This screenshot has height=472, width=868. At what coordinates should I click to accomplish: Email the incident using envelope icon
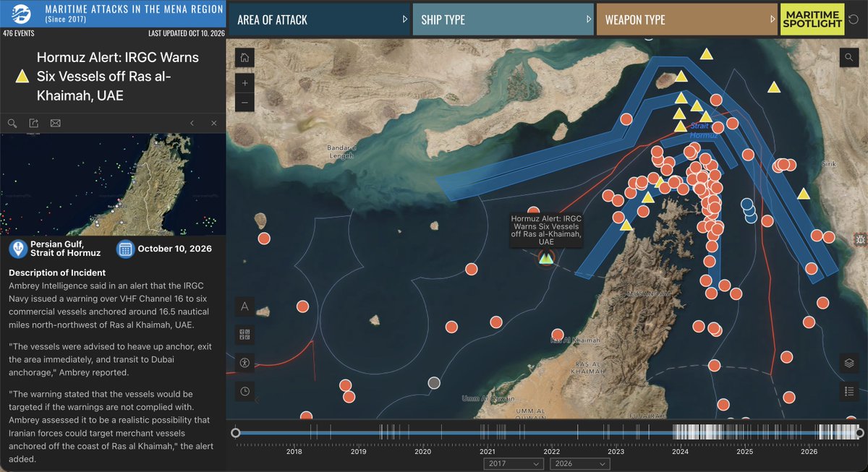coord(55,124)
